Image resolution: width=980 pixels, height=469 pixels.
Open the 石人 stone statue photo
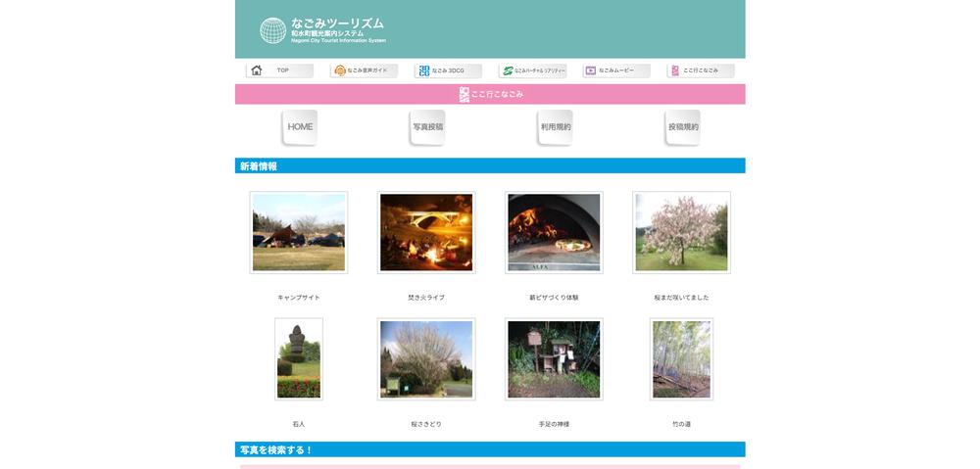[299, 359]
